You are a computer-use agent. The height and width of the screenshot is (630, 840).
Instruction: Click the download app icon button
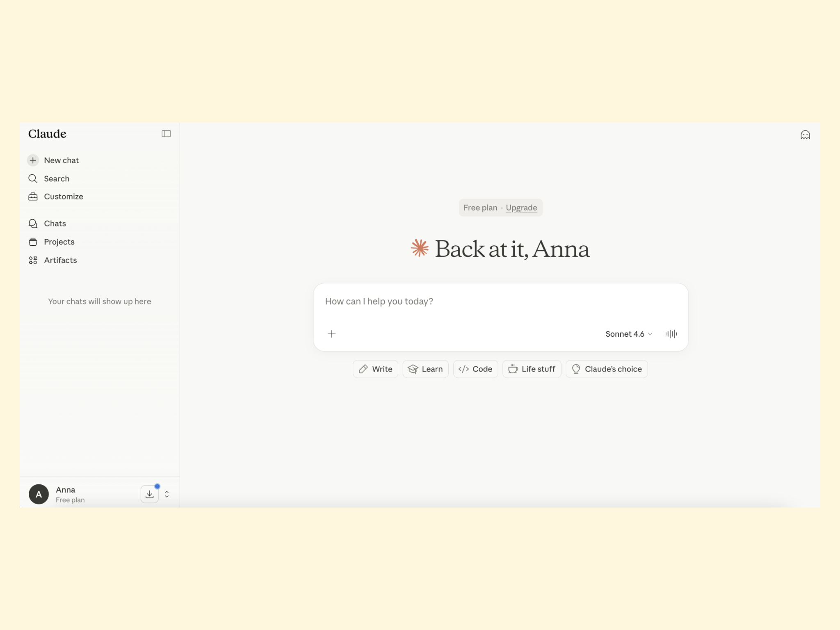[150, 494]
